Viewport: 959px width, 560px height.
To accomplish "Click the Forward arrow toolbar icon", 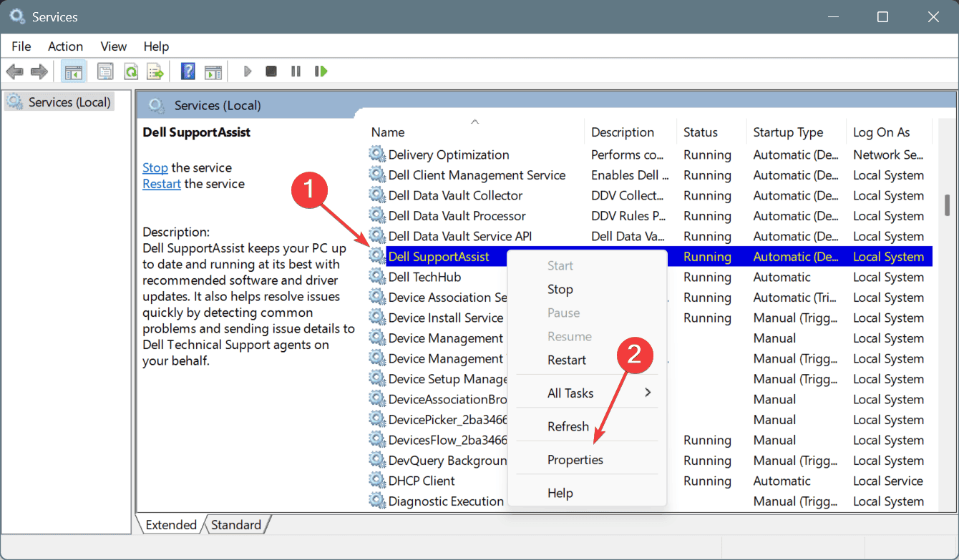I will (x=39, y=72).
